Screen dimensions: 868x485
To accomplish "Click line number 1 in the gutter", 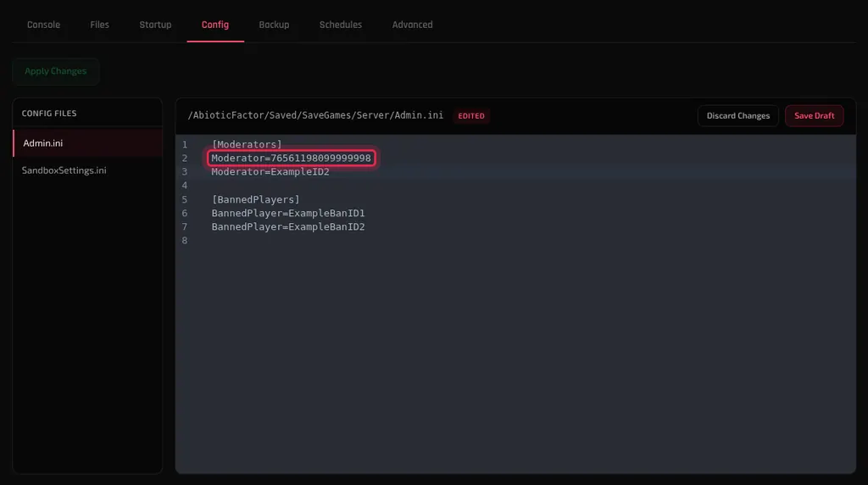I will (x=185, y=144).
